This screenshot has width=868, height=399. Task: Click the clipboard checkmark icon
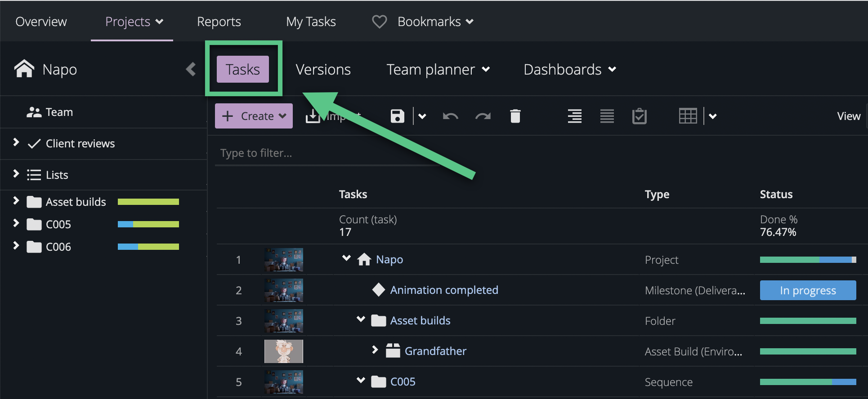coord(639,116)
